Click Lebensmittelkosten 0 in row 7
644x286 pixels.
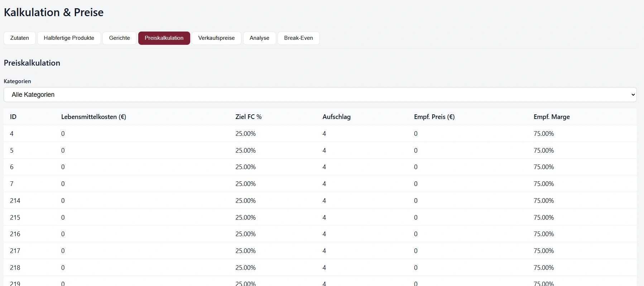pos(63,184)
